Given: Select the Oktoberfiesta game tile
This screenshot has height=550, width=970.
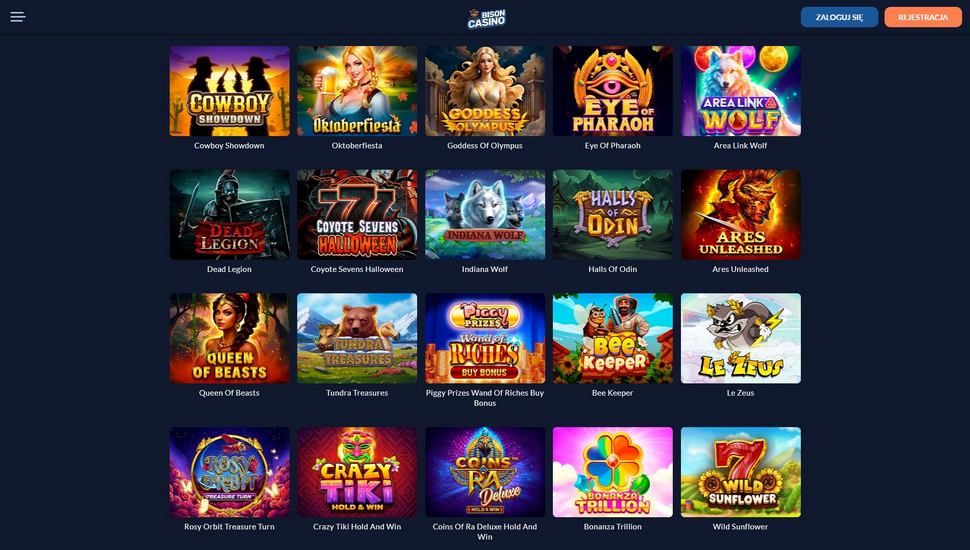Looking at the screenshot, I should [357, 91].
